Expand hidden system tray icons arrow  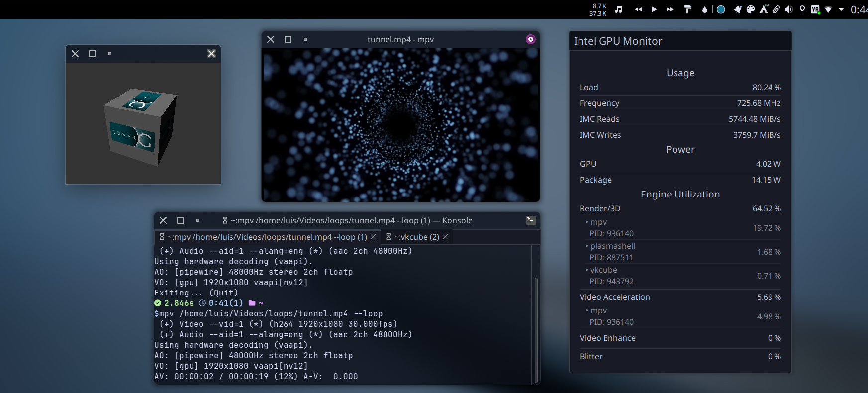point(841,9)
